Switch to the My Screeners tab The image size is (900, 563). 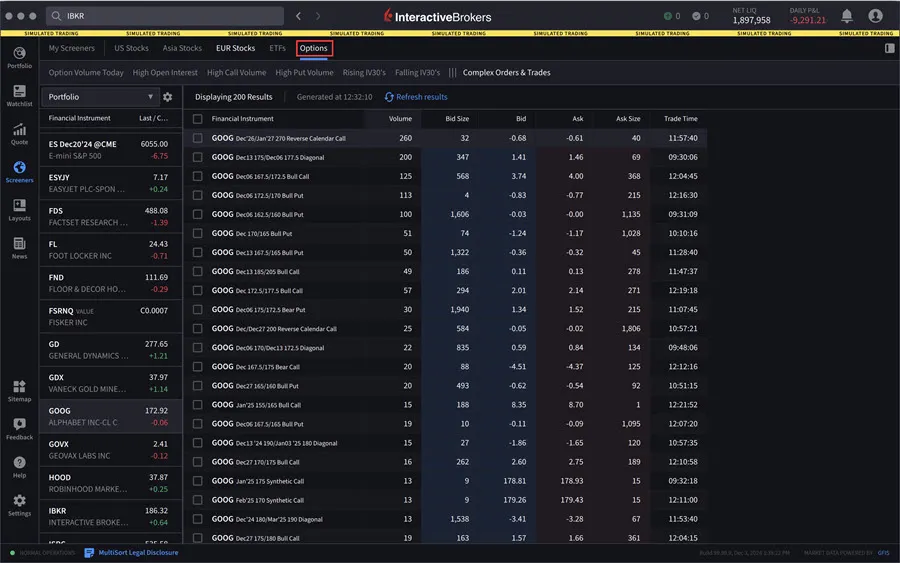[72, 48]
